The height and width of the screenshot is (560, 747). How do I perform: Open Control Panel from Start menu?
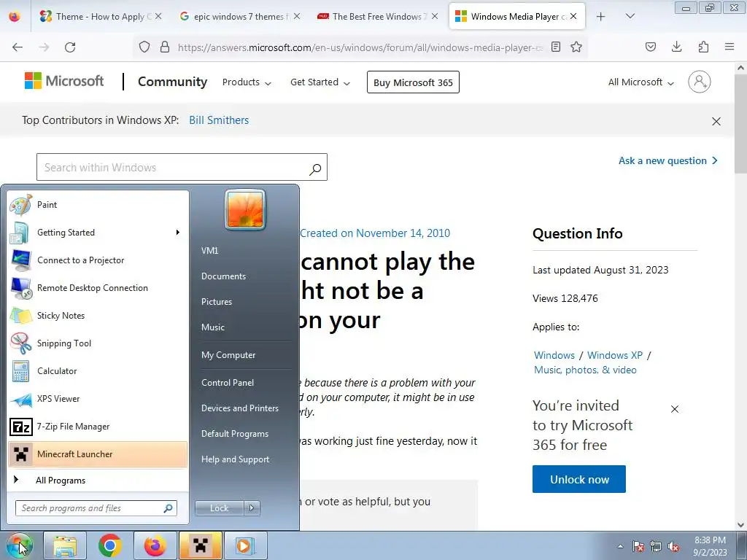(228, 383)
